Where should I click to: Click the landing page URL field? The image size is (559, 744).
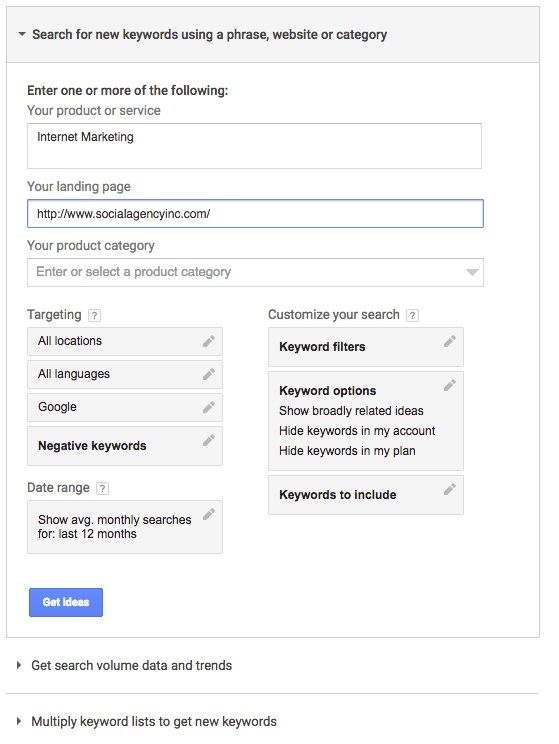[255, 214]
